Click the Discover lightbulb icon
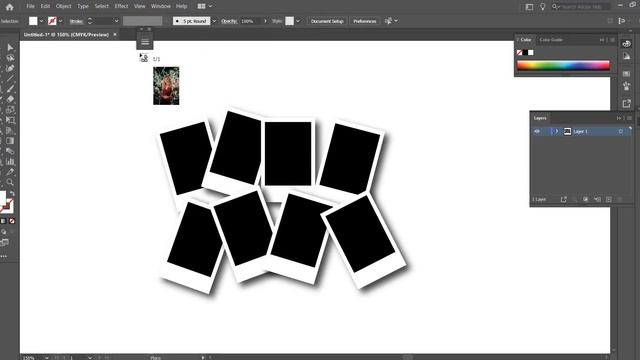 click(542, 7)
